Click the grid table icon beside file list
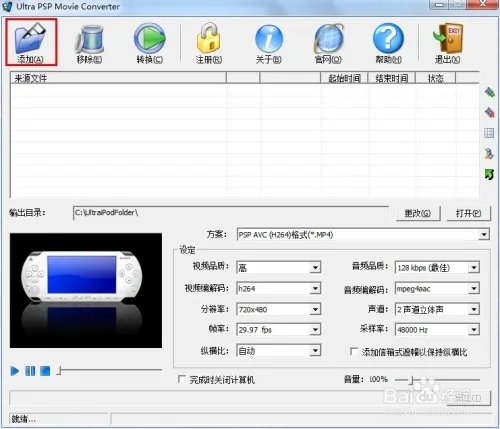This screenshot has height=429, width=500. (489, 133)
